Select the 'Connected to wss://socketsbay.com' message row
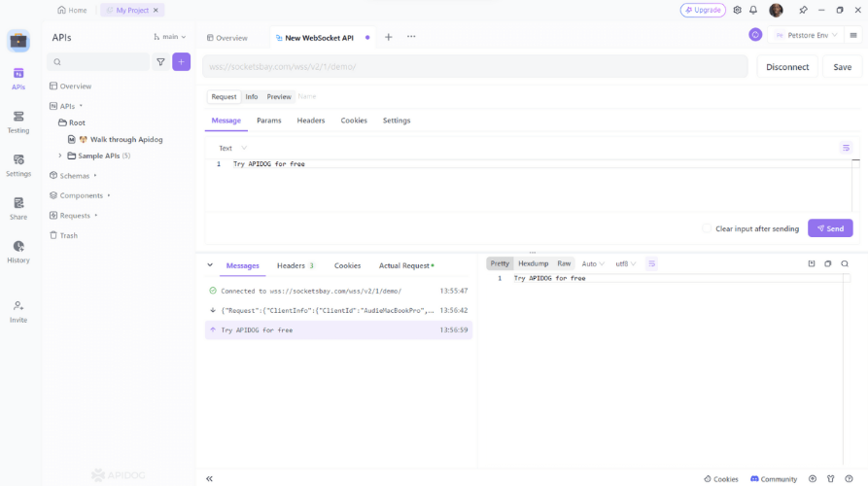868x486 pixels. (x=338, y=292)
